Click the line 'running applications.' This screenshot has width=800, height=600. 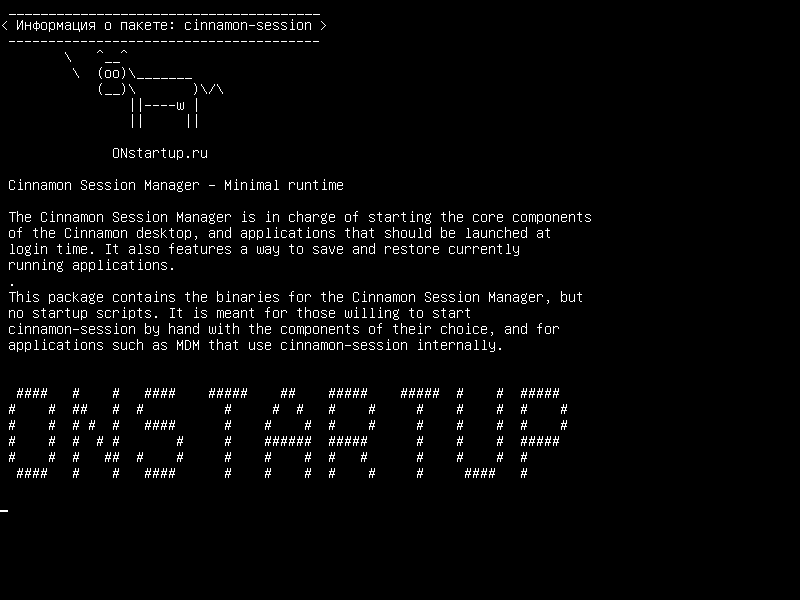tap(92, 265)
